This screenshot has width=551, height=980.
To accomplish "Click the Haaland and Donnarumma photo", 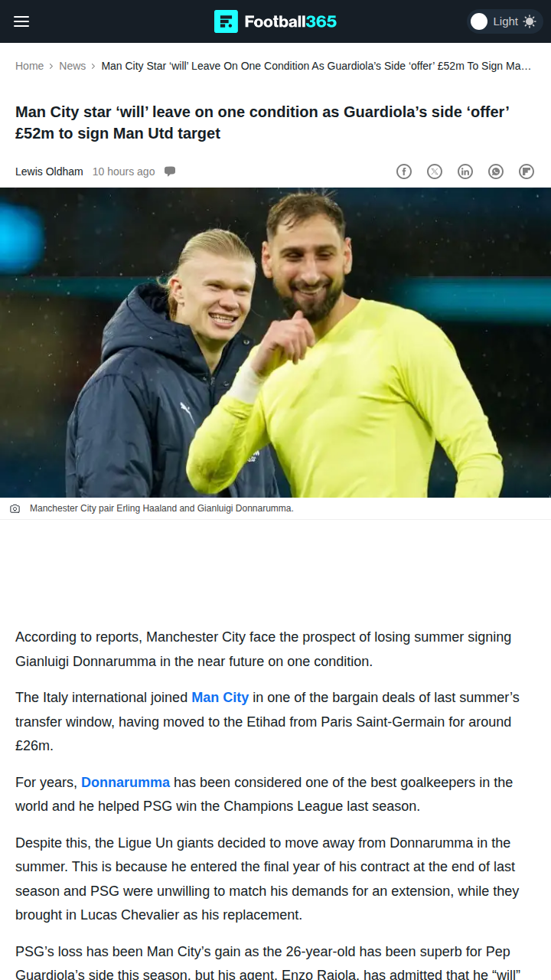I will pos(275,342).
